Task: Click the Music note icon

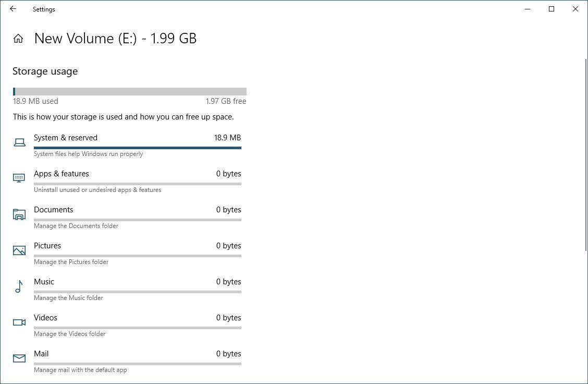Action: [x=19, y=286]
